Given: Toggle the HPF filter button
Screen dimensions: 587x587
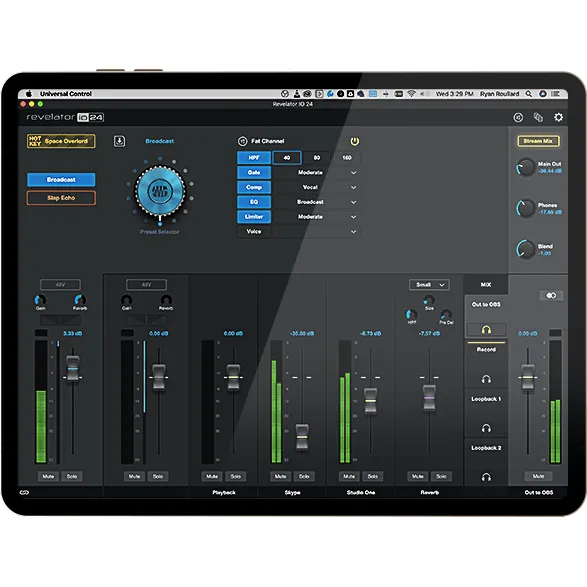Looking at the screenshot, I should 254,158.
